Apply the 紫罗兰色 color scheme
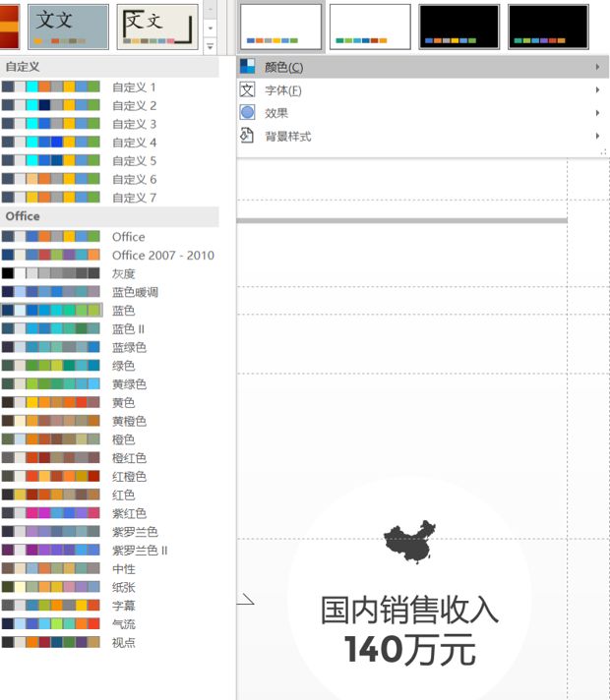This screenshot has height=700, width=610. click(x=109, y=532)
